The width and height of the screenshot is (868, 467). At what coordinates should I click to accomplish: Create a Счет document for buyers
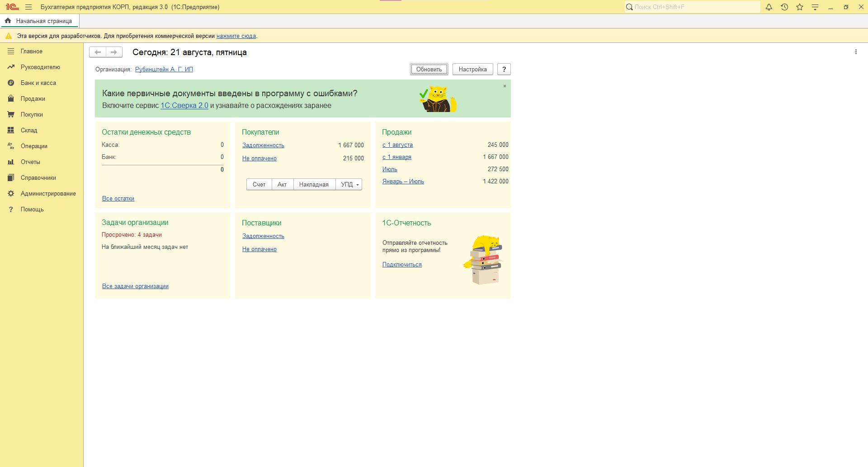tap(259, 185)
